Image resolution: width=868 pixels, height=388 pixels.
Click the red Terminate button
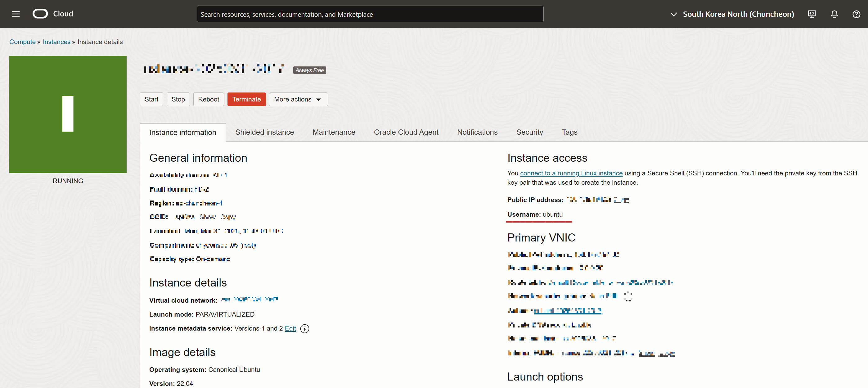(247, 99)
